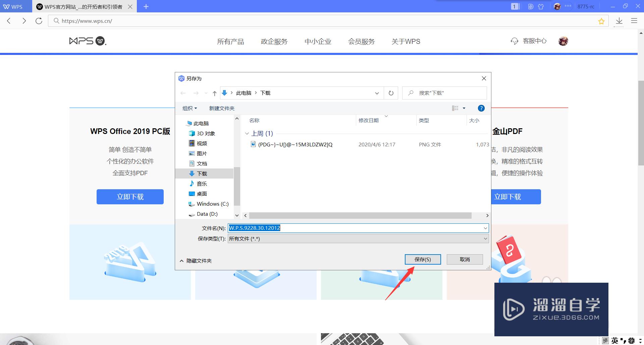Screen dimensions: 644x345
Task: Open the 文件名 dropdown arrow
Action: tap(485, 228)
